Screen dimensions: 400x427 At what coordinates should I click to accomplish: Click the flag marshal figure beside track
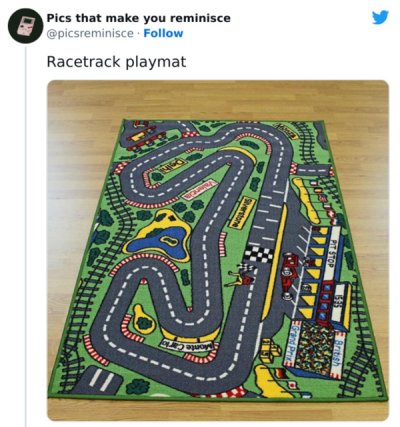coord(239,277)
